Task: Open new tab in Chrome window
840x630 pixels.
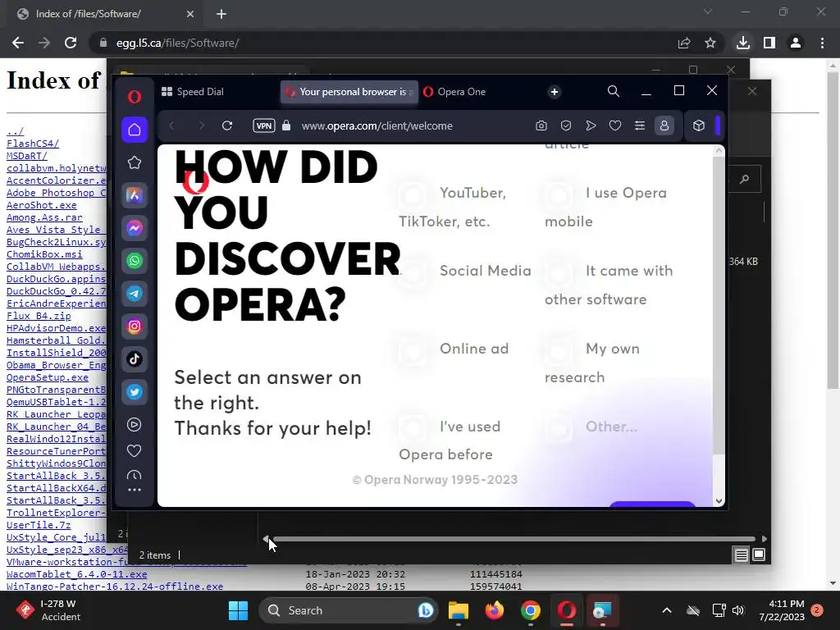Action: point(221,14)
